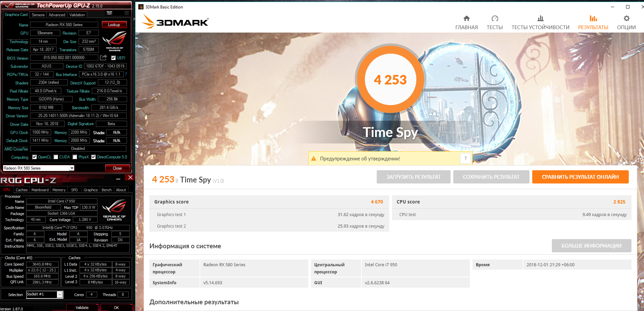Switch to the Validation tab in GPU-Z

(77, 15)
